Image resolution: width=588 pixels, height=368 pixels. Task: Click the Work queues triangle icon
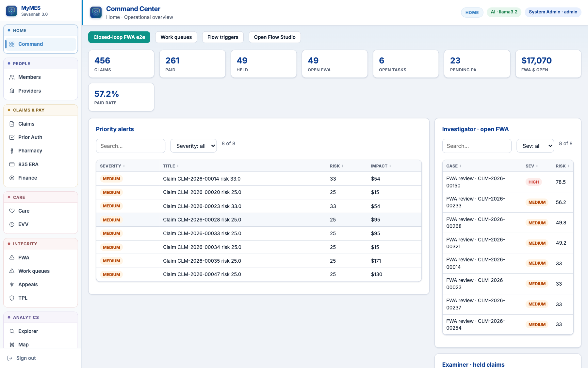pyautogui.click(x=12, y=271)
